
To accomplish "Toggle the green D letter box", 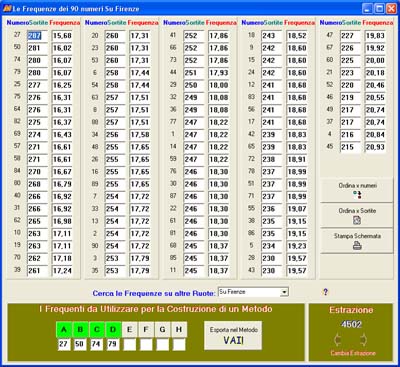I will [x=113, y=330].
